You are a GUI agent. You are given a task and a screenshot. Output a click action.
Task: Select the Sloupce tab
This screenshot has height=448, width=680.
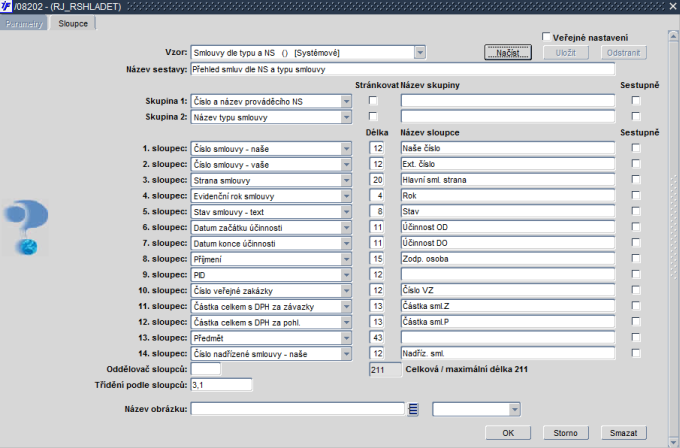73,23
